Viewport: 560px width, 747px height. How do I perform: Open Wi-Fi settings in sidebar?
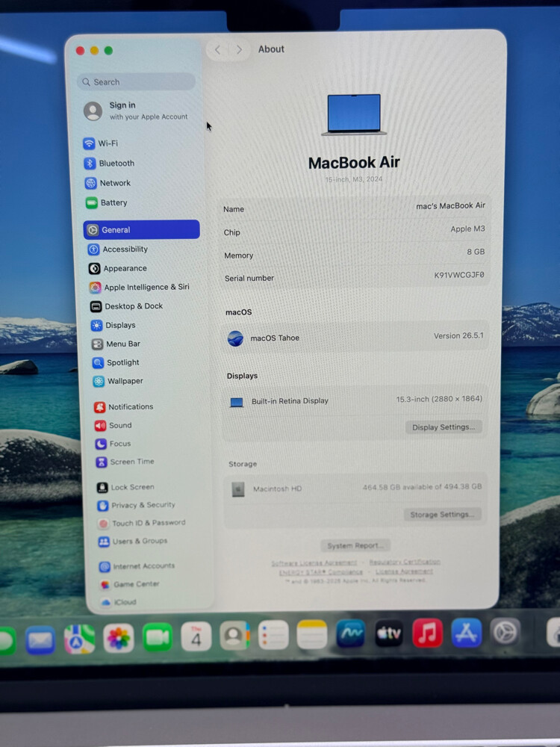click(101, 143)
